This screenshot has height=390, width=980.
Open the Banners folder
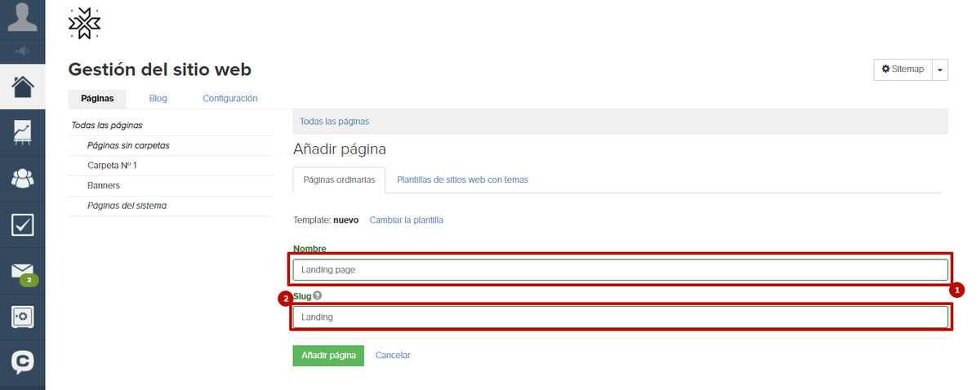pyautogui.click(x=104, y=186)
